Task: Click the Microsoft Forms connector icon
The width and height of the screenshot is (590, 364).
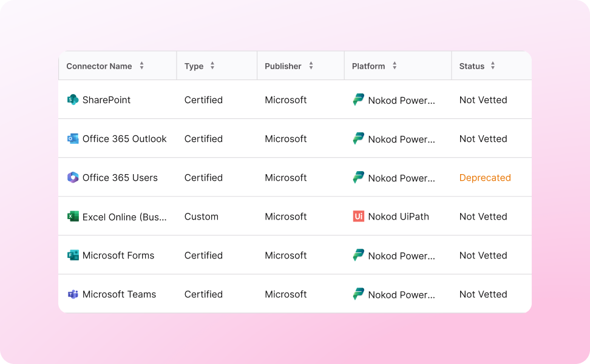Action: coord(72,255)
